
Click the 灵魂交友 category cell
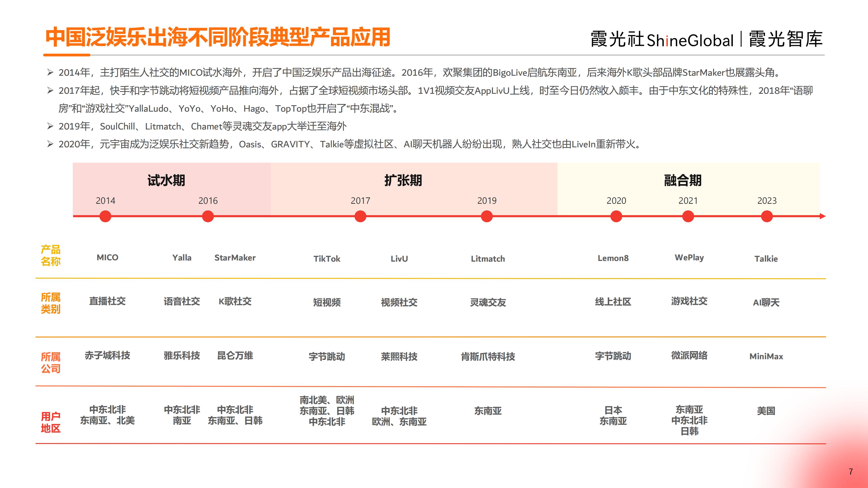tap(488, 303)
